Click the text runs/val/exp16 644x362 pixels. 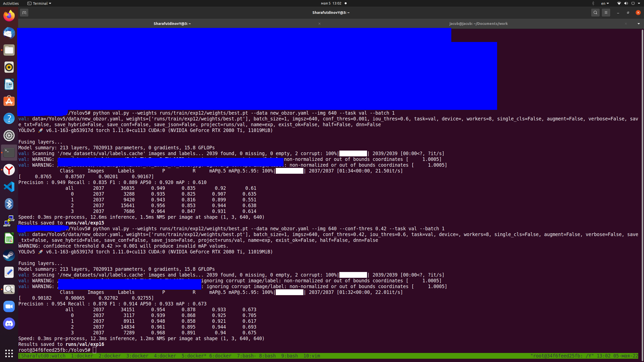(x=85, y=344)
